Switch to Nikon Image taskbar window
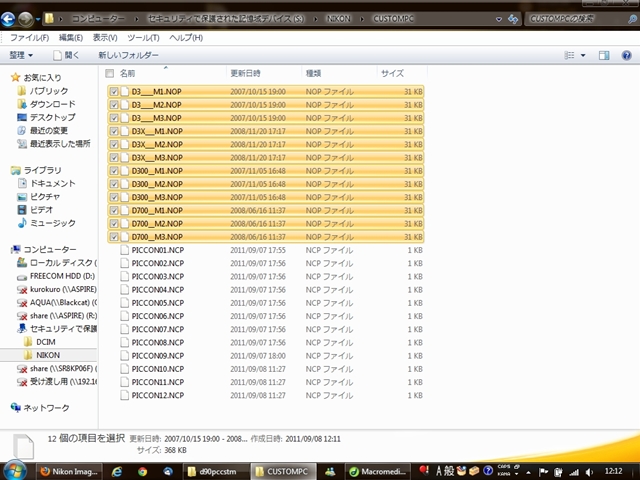The width and height of the screenshot is (640, 480). (x=70, y=471)
